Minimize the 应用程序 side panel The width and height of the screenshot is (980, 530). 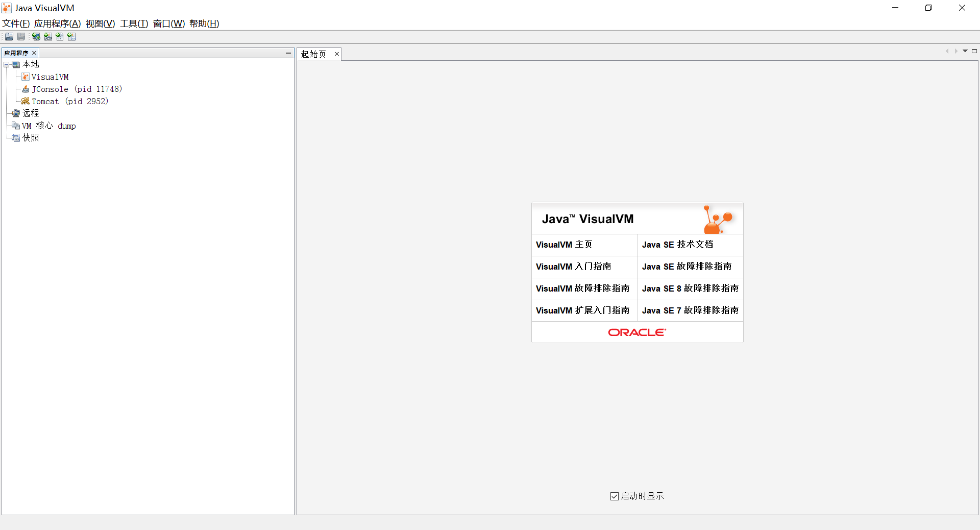[x=288, y=53]
